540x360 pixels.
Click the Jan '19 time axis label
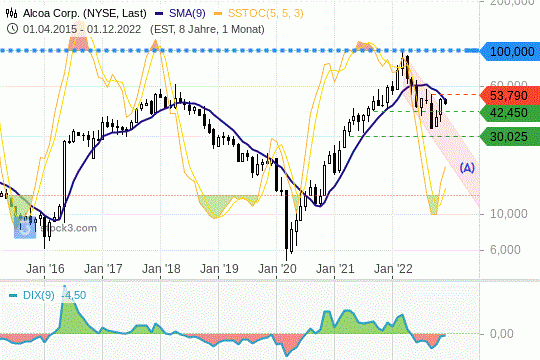(x=219, y=269)
